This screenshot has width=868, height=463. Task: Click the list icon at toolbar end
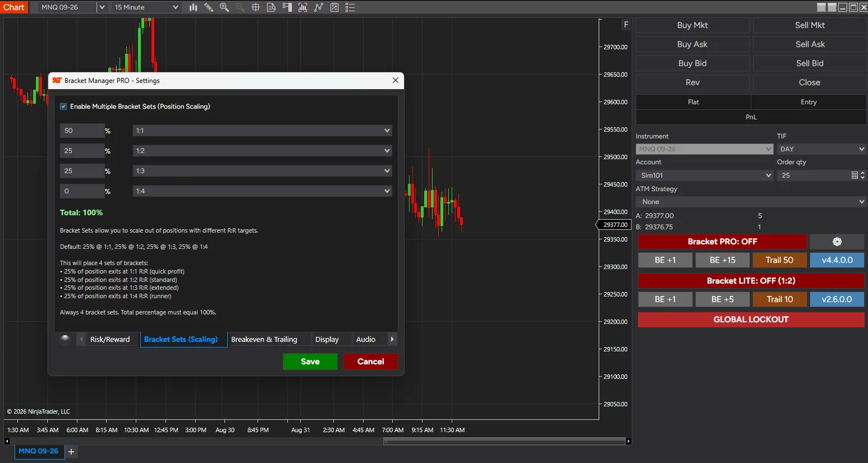coord(350,7)
